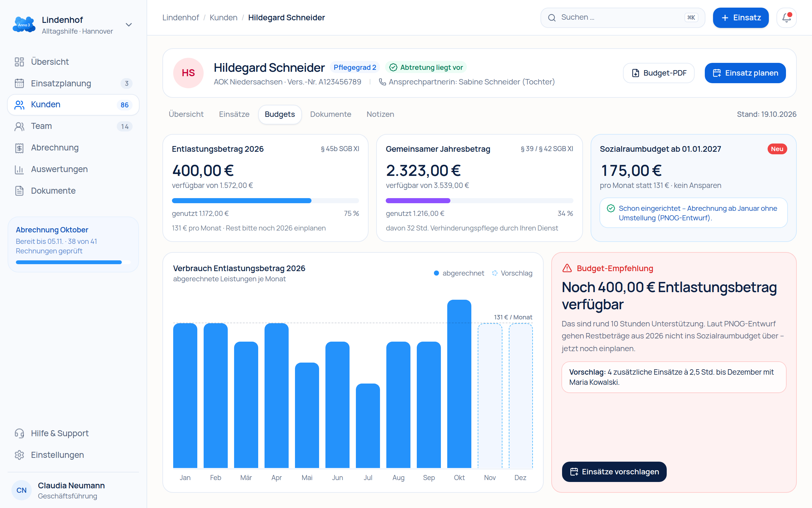Screen dimensions: 812x508
Task: Click the Auswertungen bar chart icon
Action: click(19, 169)
